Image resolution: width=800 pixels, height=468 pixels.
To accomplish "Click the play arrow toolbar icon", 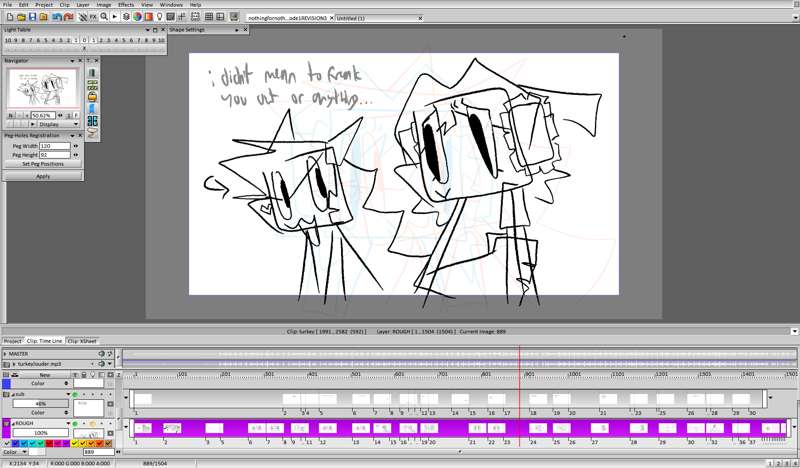I will pyautogui.click(x=115, y=17).
